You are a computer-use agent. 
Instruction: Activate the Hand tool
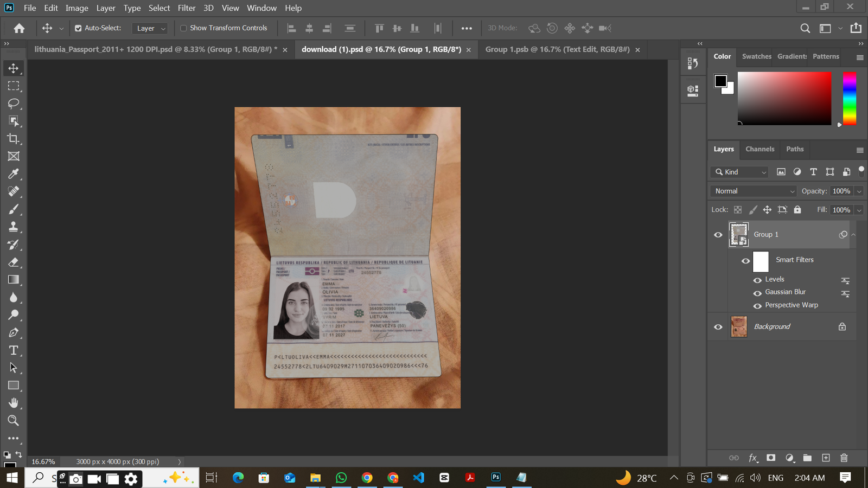(x=14, y=403)
